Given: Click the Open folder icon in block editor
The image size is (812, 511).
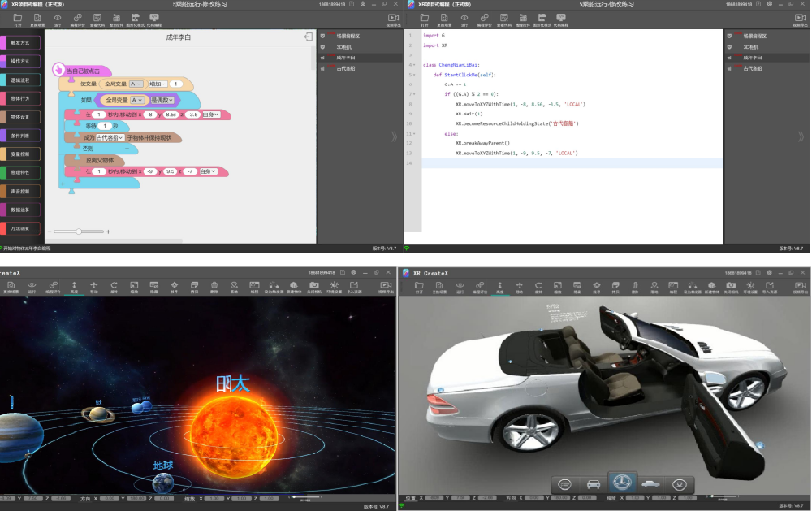Looking at the screenshot, I should tap(16, 17).
